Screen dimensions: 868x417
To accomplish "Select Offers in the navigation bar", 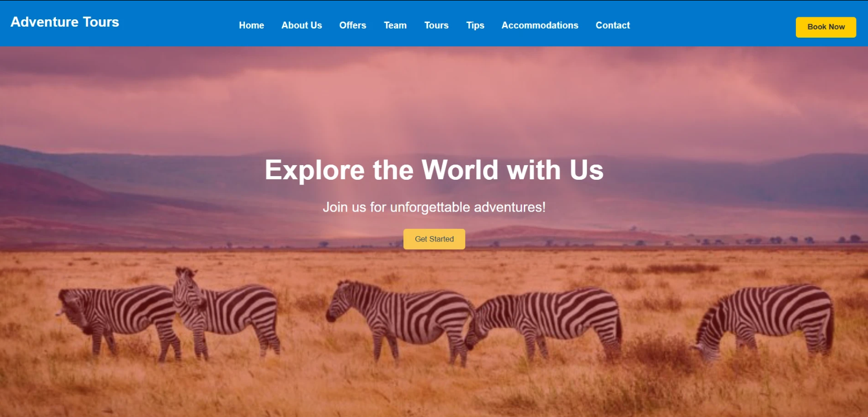I will tap(353, 25).
